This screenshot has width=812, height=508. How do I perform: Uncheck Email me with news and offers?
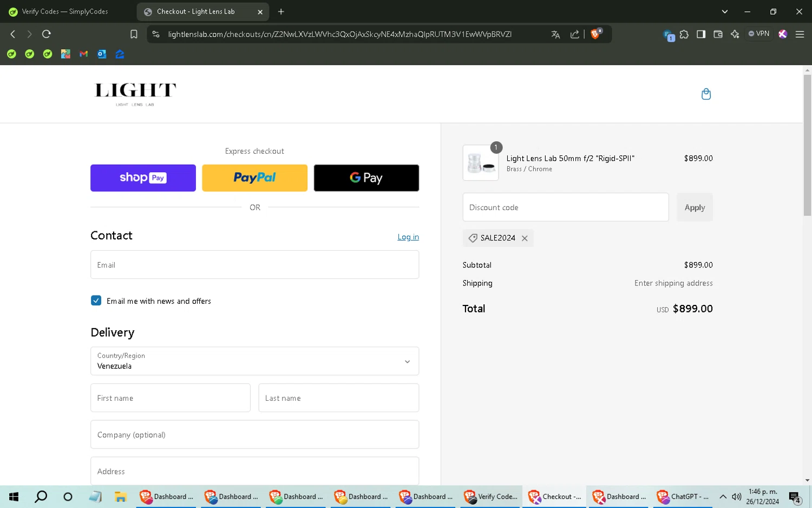pos(96,301)
